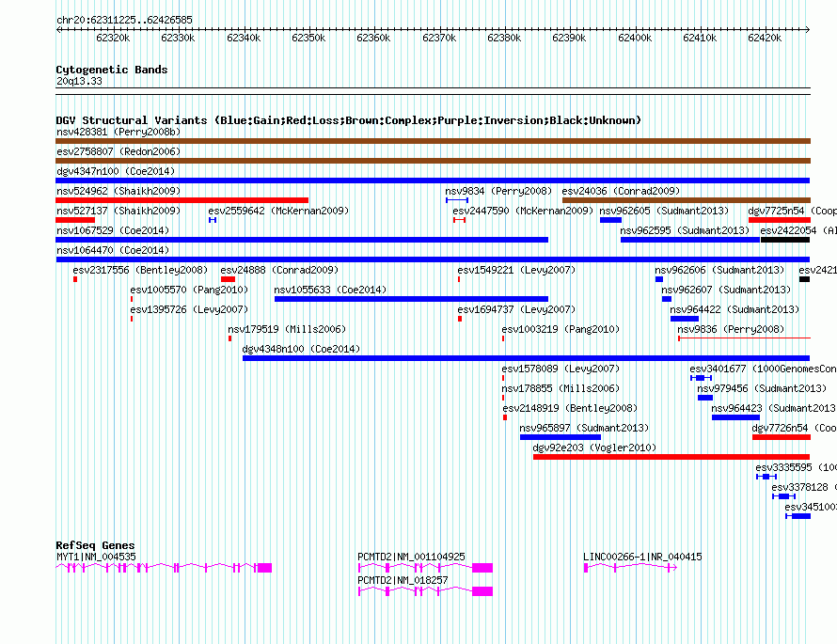
Task: Click the nsv428381 (Perry2008b) variant label
Action: [x=118, y=132]
